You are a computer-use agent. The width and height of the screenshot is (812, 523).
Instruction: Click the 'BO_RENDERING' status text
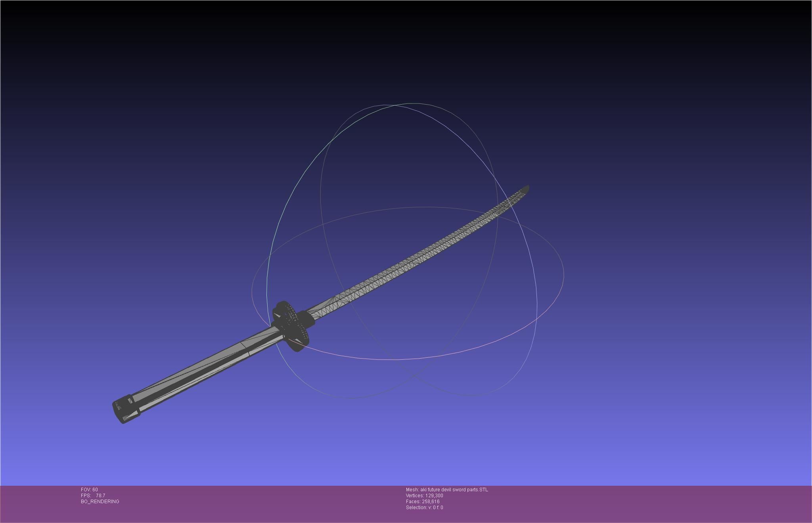click(100, 502)
